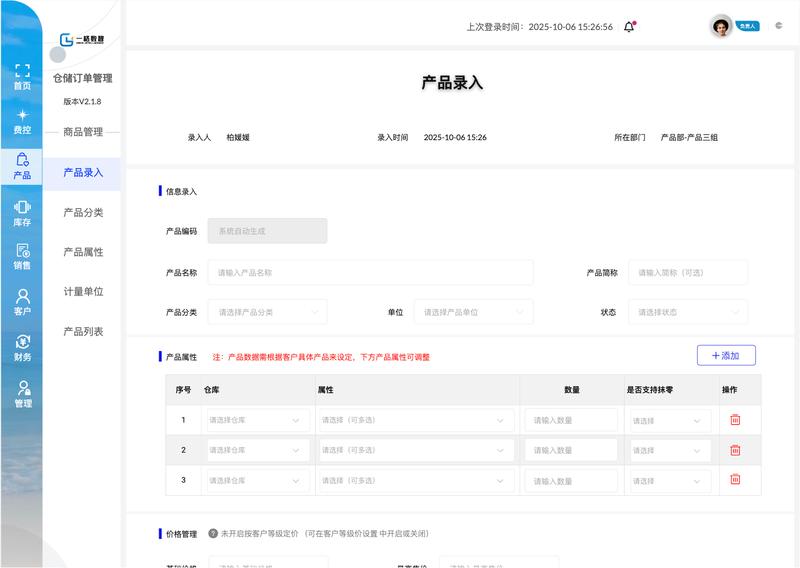The height and width of the screenshot is (568, 800).
Task: Go to 产品列表 menu item
Action: click(x=83, y=331)
